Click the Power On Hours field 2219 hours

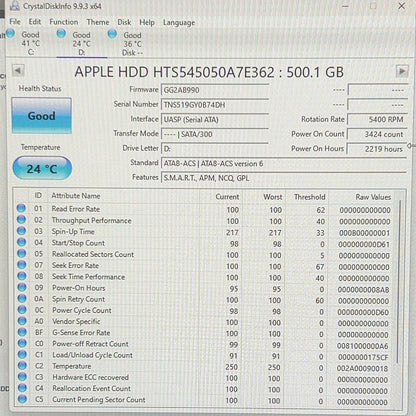pyautogui.click(x=377, y=149)
